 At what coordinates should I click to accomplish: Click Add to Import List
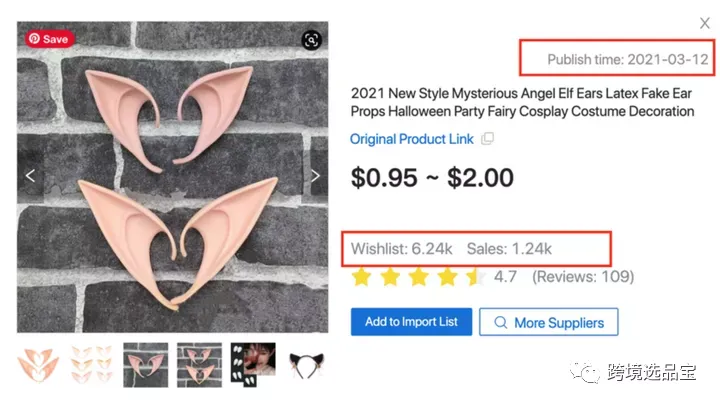tap(411, 322)
